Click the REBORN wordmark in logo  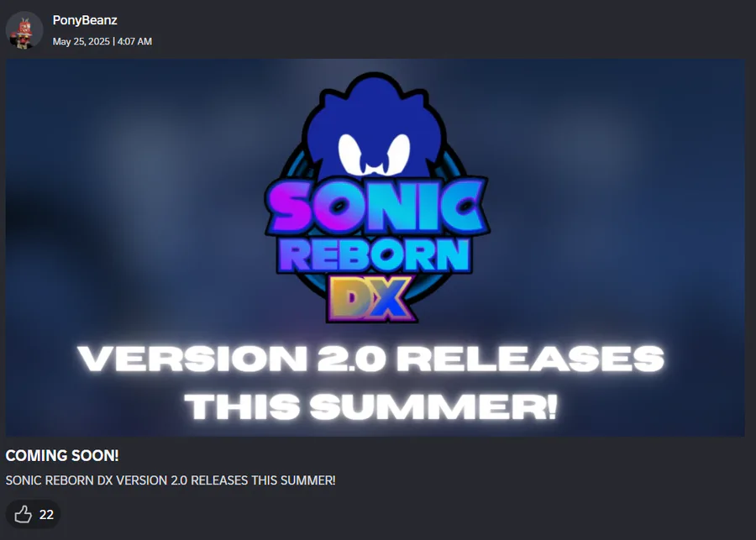(374, 254)
